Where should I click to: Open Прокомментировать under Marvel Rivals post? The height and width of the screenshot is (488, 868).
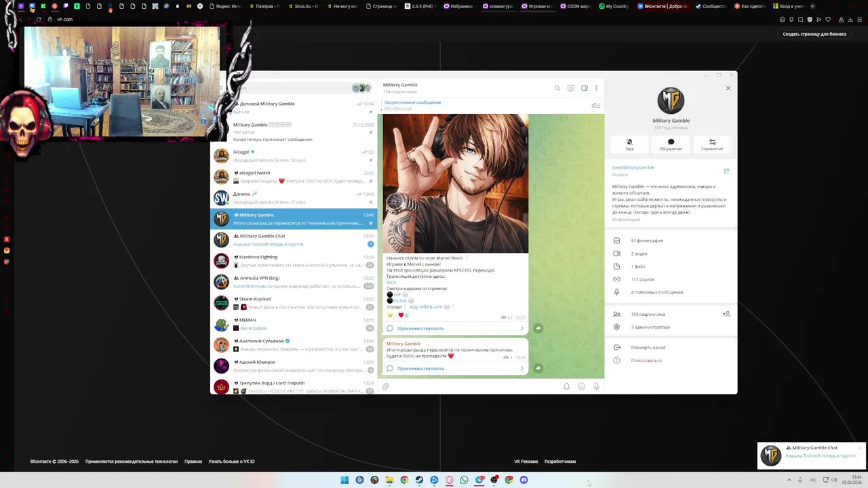coord(456,328)
